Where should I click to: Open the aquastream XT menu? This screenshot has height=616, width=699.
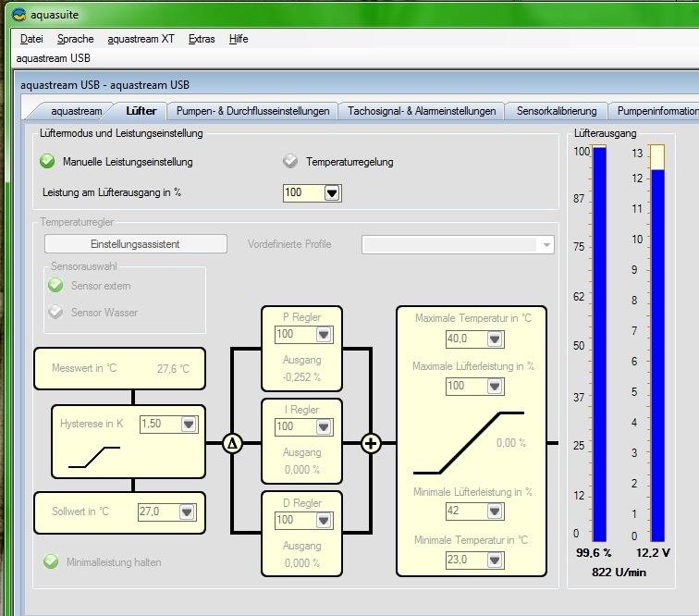(141, 39)
